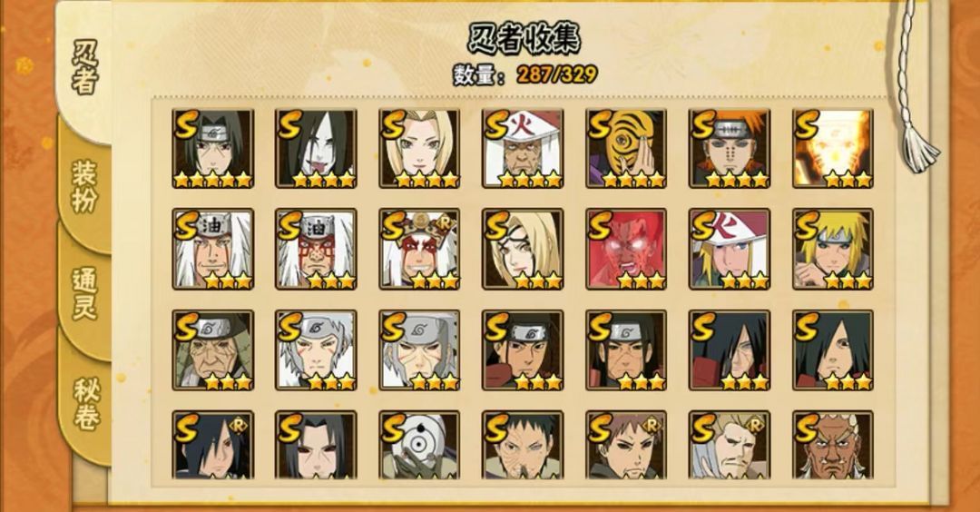Pick the white round-masked ninja in bottom row
The image size is (980, 512).
click(419, 445)
